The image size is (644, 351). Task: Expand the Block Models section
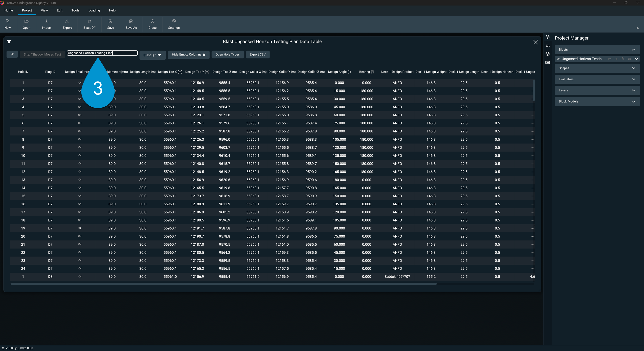pyautogui.click(x=634, y=102)
